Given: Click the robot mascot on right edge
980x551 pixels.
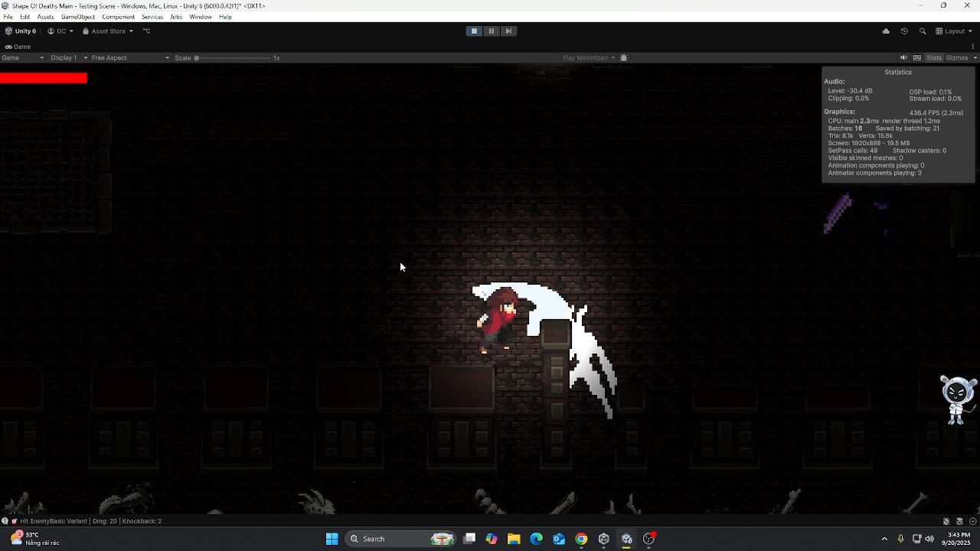Looking at the screenshot, I should [957, 399].
